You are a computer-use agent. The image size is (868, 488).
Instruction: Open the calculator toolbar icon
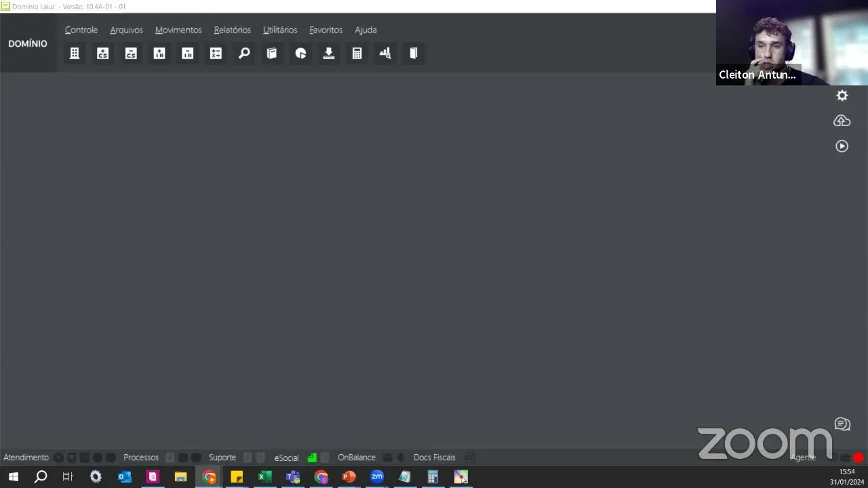point(357,54)
